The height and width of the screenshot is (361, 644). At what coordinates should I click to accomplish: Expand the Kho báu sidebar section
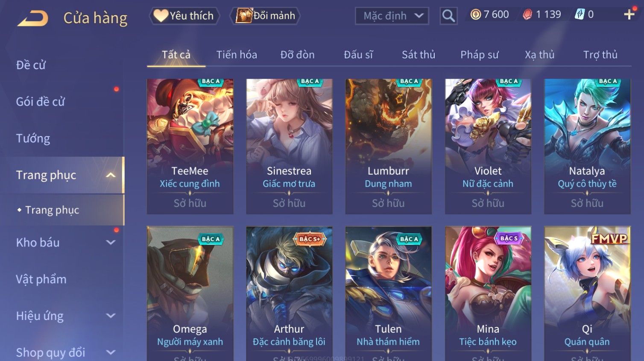click(x=111, y=243)
